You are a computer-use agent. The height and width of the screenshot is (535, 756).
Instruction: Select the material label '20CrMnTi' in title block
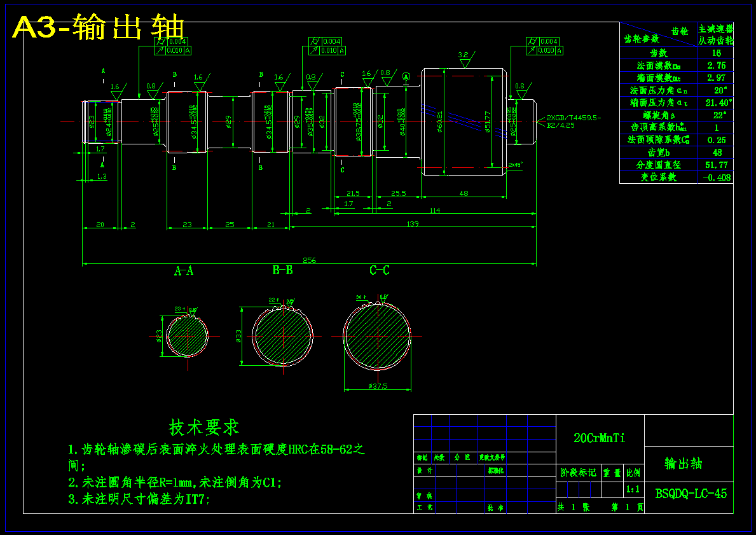[x=600, y=438]
